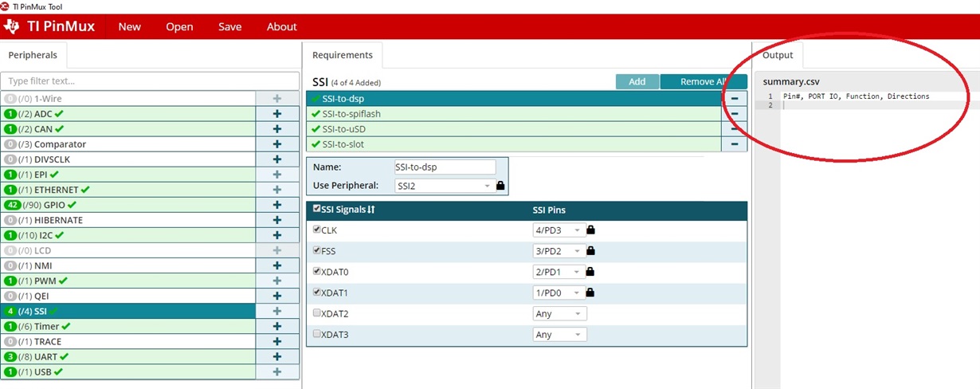This screenshot has width=980, height=389.
Task: Click the plus icon for TRACE
Action: (277, 341)
